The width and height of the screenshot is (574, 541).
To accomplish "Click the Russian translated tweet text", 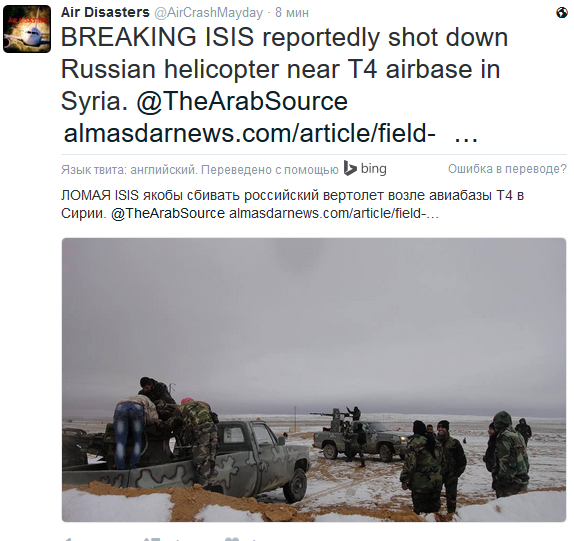I will (292, 204).
